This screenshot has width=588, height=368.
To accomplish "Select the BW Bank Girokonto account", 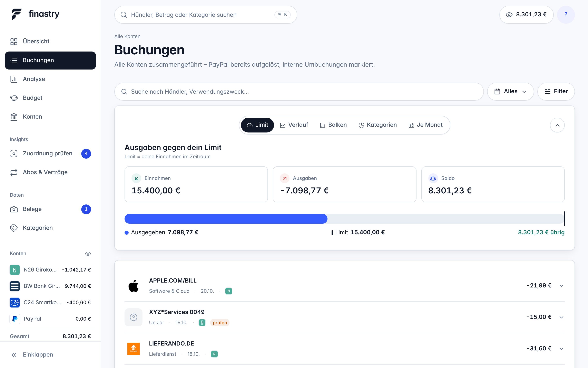I will pyautogui.click(x=50, y=286).
